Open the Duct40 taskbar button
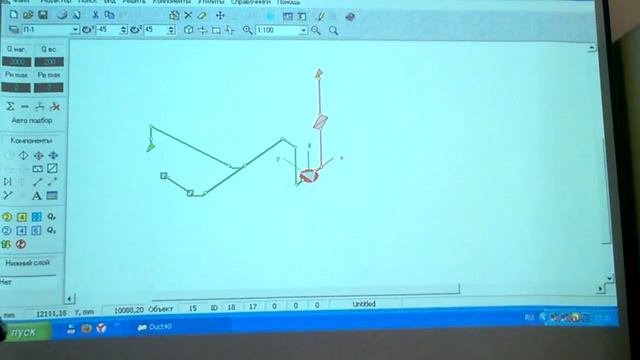Screen dimensions: 640x360 (155, 327)
